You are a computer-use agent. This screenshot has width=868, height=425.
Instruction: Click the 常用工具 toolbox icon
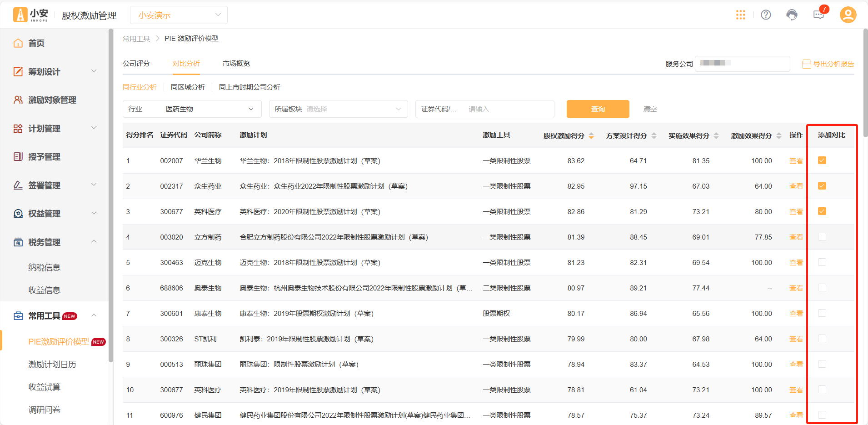(18, 316)
